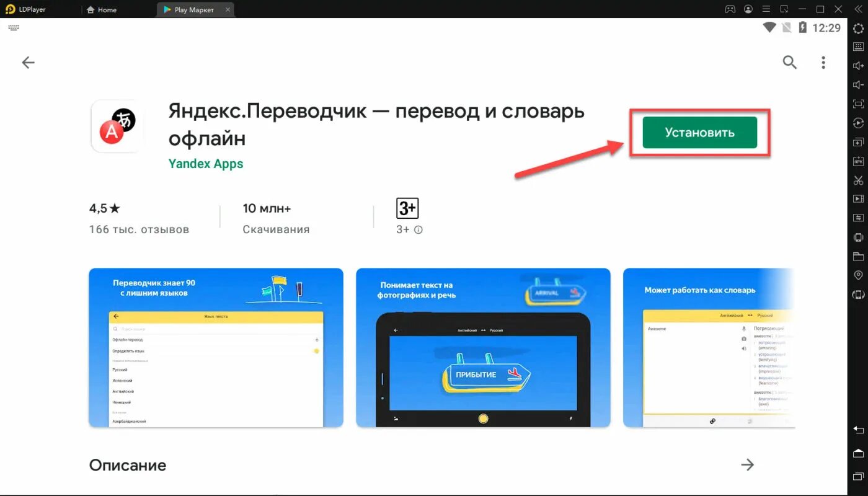
Task: Click the Wi-Fi status icon
Action: point(769,28)
